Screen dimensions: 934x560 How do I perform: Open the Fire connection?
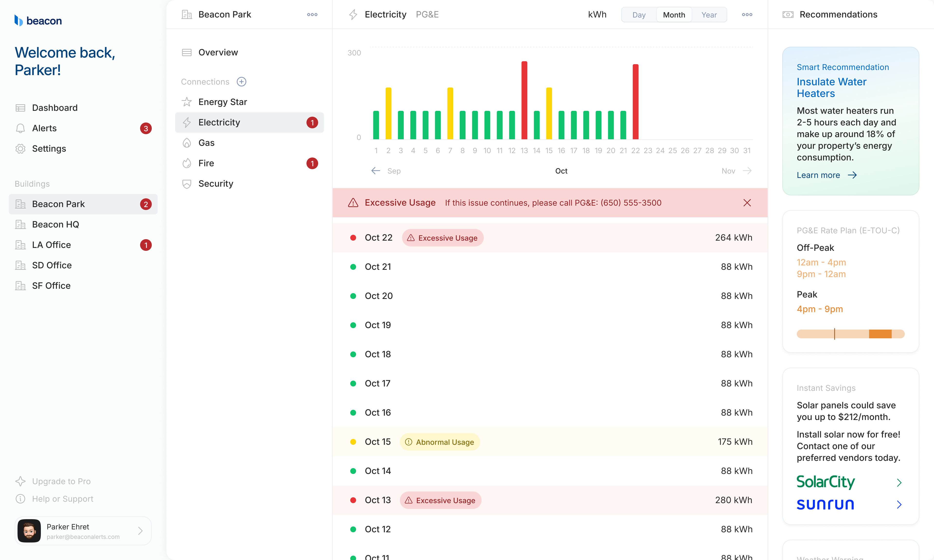click(x=249, y=163)
